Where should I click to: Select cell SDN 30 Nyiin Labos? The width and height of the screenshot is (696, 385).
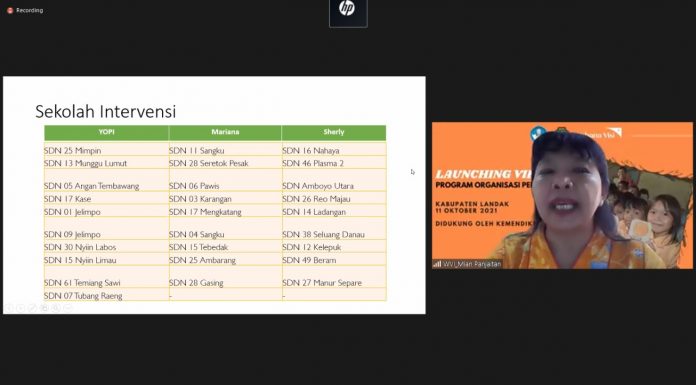coord(107,246)
